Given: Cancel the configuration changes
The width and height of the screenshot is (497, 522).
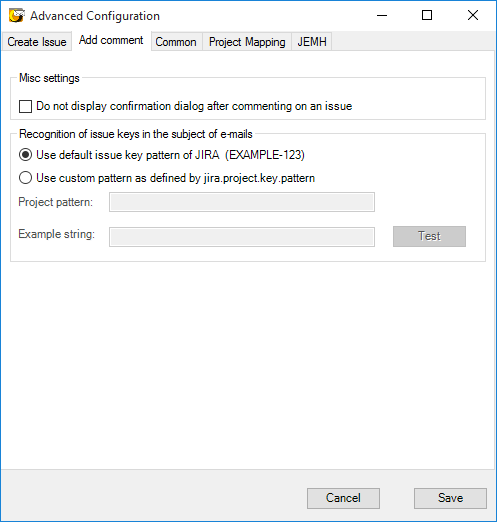Looking at the screenshot, I should 343,498.
